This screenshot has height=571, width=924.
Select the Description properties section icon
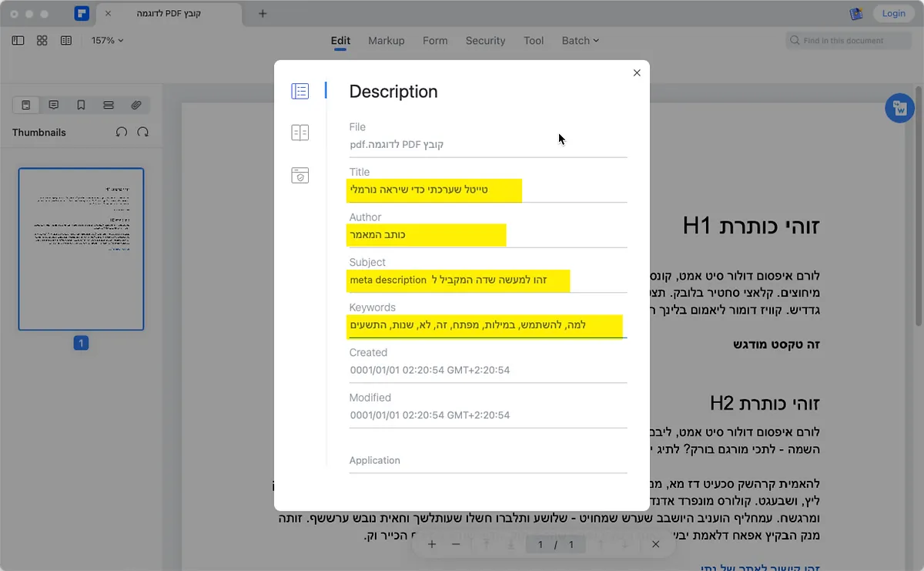click(300, 91)
